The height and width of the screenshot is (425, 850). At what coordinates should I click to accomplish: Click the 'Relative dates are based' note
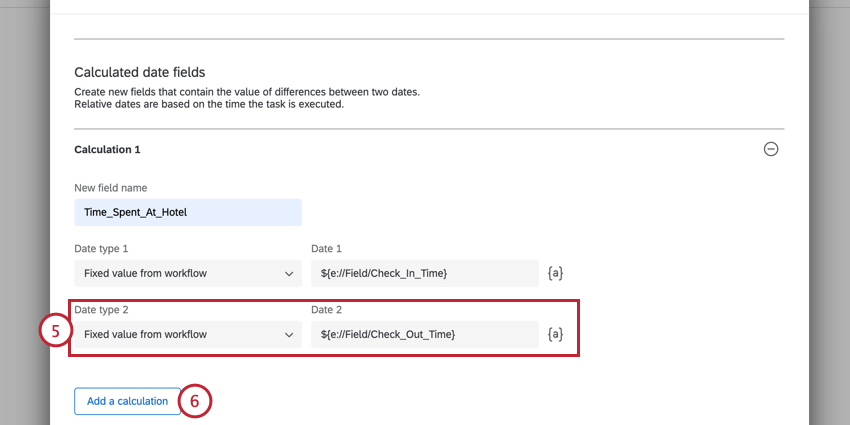[x=208, y=104]
